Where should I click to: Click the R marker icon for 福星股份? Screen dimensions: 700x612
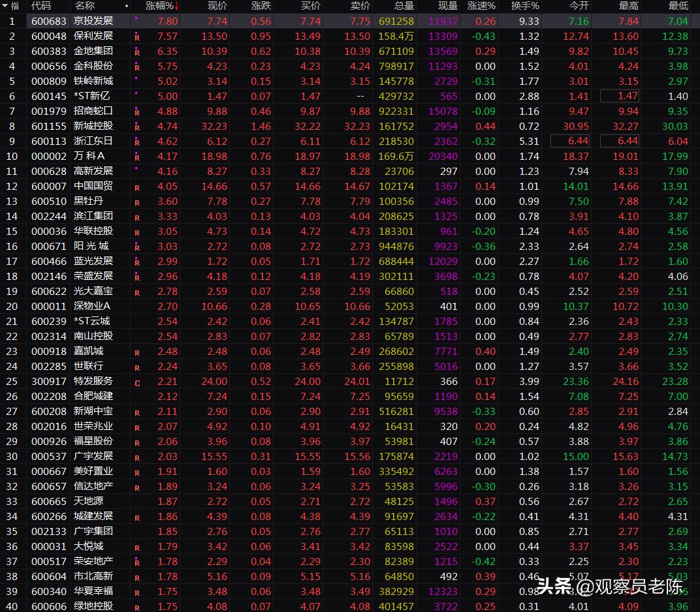point(137,442)
